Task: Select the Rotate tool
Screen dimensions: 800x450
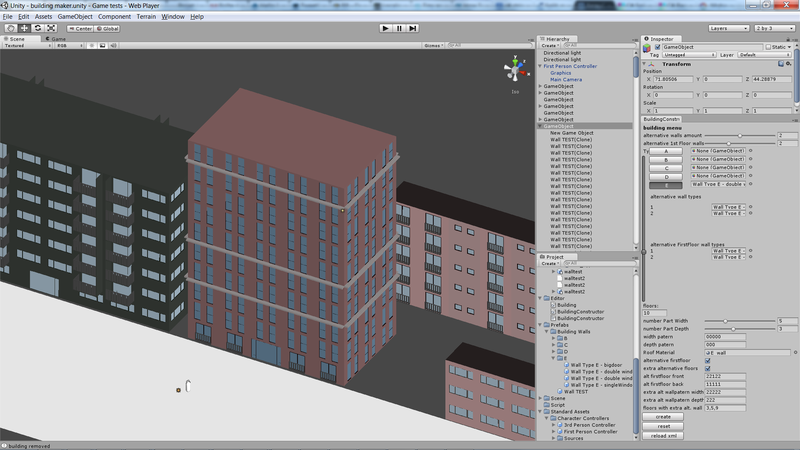Action: point(37,28)
